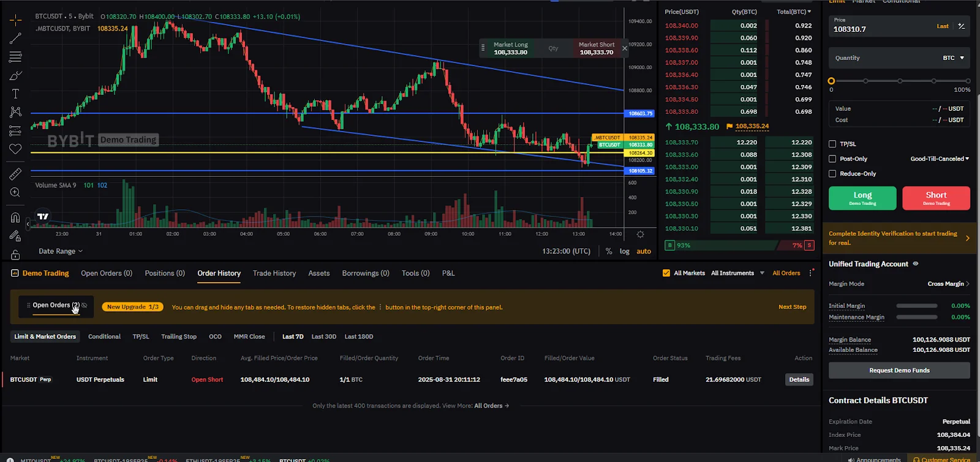Toggle magnet mode for drawings
Image resolution: width=980 pixels, height=462 pixels.
(15, 218)
